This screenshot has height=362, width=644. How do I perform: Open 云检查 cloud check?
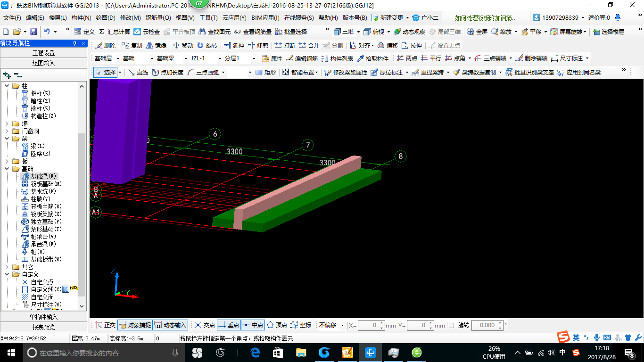[147, 32]
